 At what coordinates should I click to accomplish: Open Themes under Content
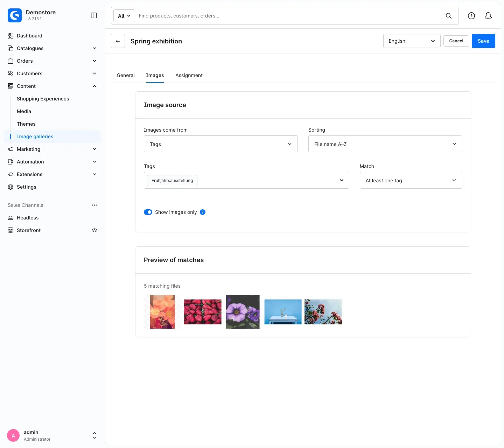click(x=26, y=124)
